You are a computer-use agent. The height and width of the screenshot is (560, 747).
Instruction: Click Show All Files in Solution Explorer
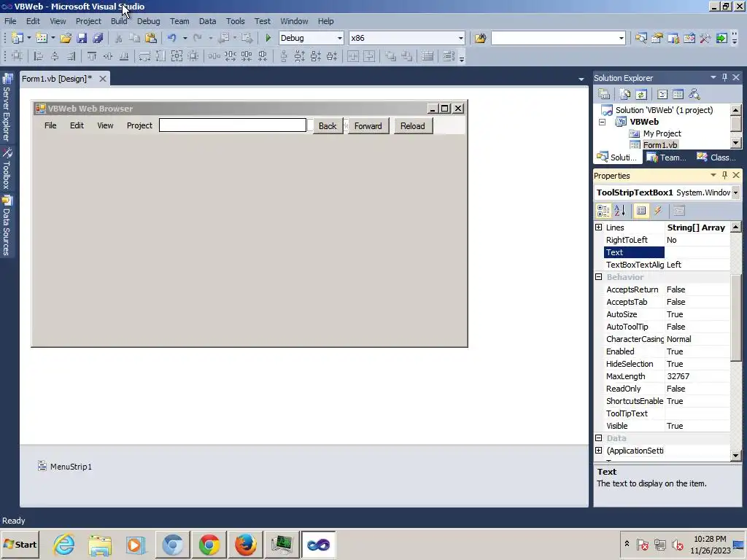[x=625, y=94]
